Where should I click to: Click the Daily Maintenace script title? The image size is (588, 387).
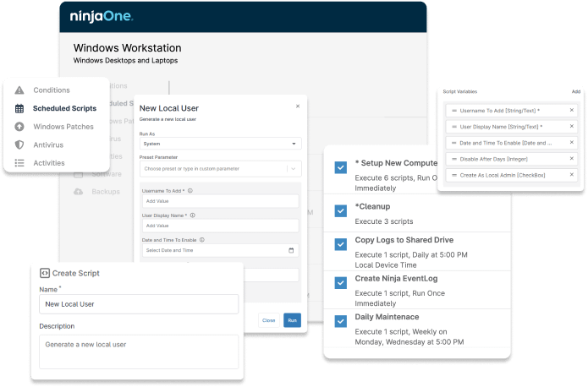pos(387,317)
